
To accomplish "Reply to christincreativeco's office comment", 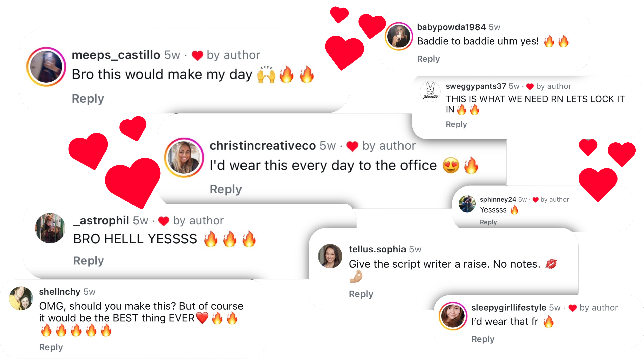I will [226, 189].
